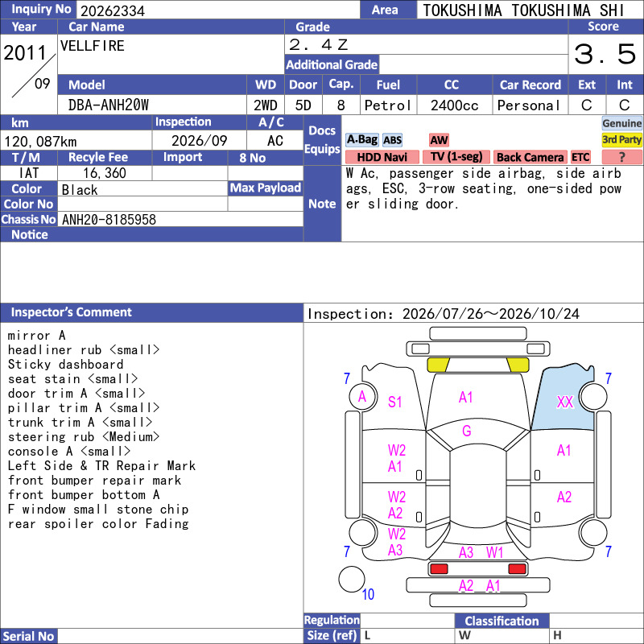Click the Back Camera badge
Screen dimensions: 644x644
click(530, 157)
